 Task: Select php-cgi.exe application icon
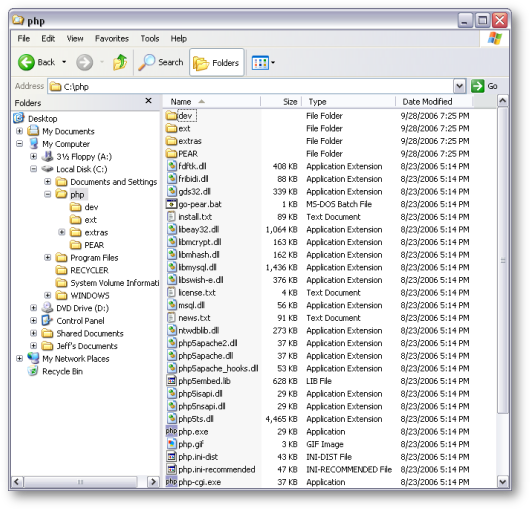pyautogui.click(x=171, y=482)
